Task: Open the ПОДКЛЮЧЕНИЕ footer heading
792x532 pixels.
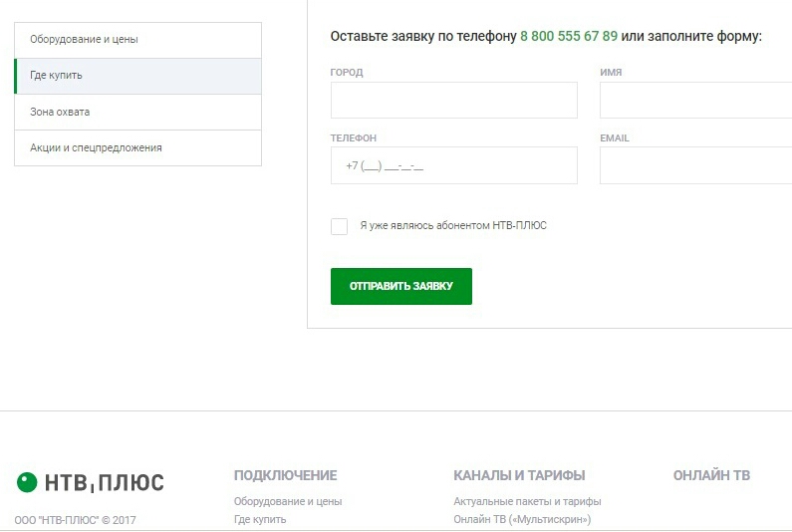Action: [x=285, y=475]
